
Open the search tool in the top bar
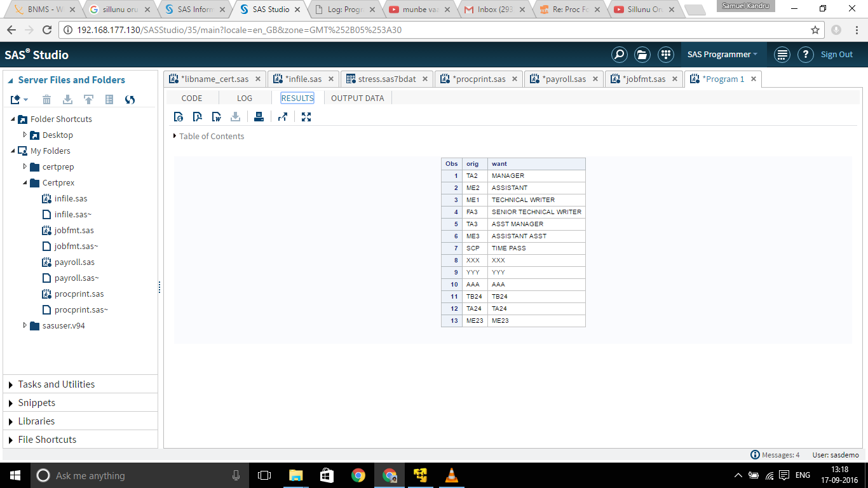[x=620, y=55]
